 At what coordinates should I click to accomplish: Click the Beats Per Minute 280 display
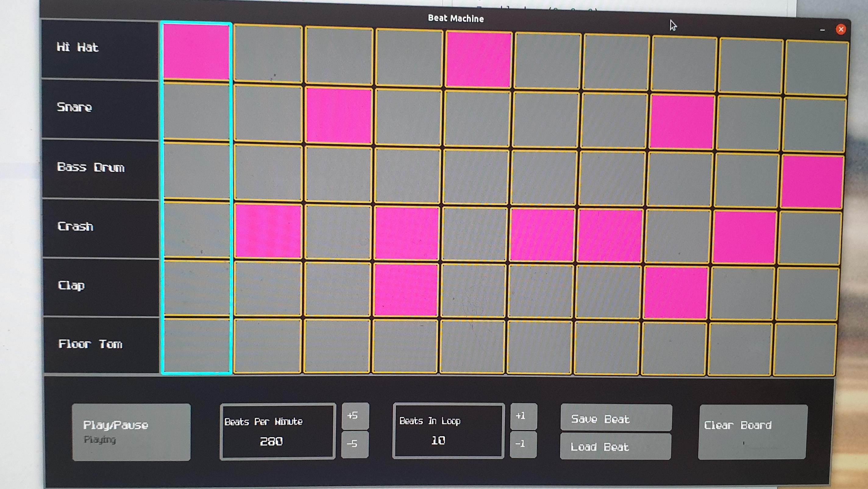[x=278, y=431]
